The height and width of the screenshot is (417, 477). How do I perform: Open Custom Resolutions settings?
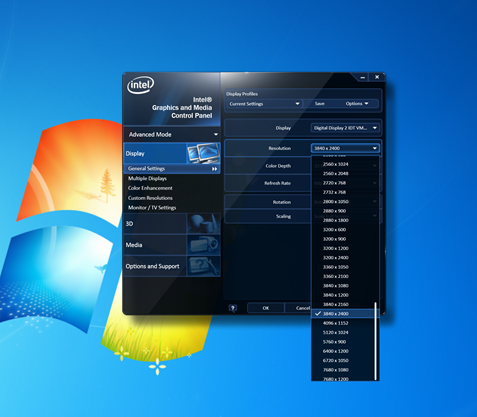[150, 198]
